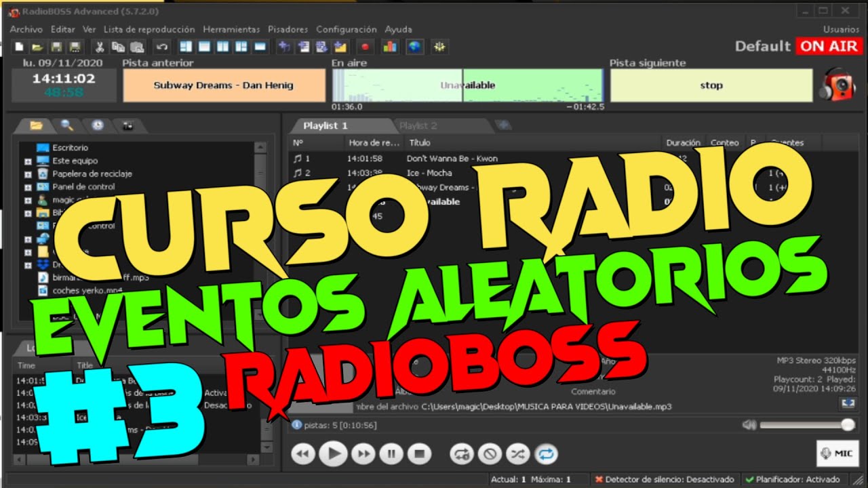Switch to the Playlist 2 tab
Viewport: 868px width, 488px height.
coord(418,126)
